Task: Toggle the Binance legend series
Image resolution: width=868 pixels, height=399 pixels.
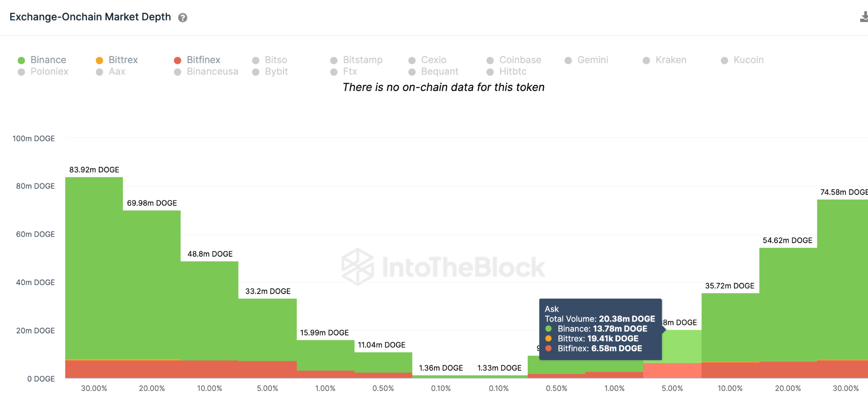Action: (42, 60)
